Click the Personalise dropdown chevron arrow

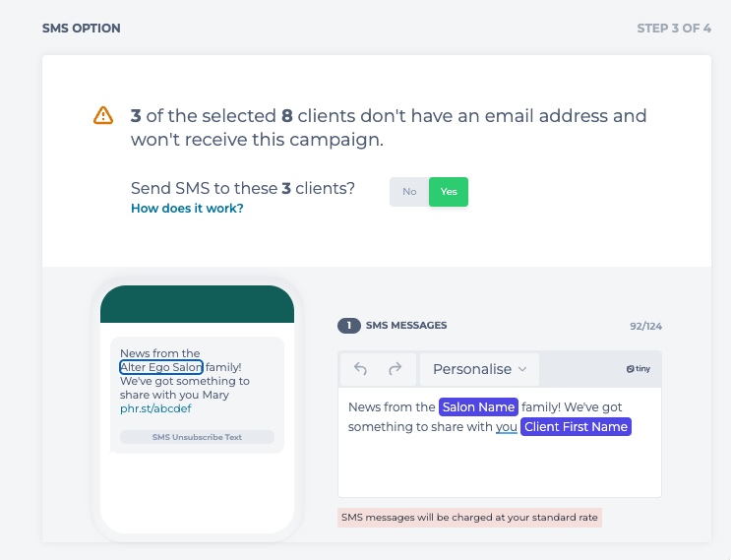pyautogui.click(x=522, y=369)
